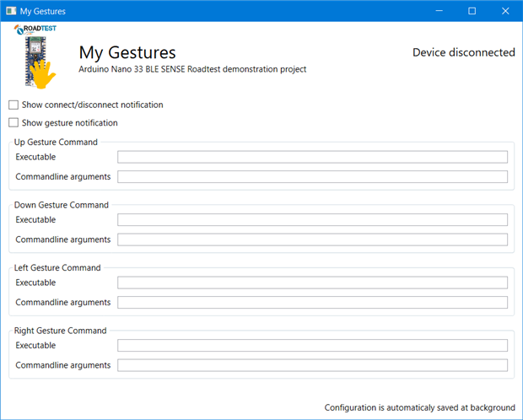Select the Right Gesture Executable field
This screenshot has height=420, width=523.
(x=312, y=346)
